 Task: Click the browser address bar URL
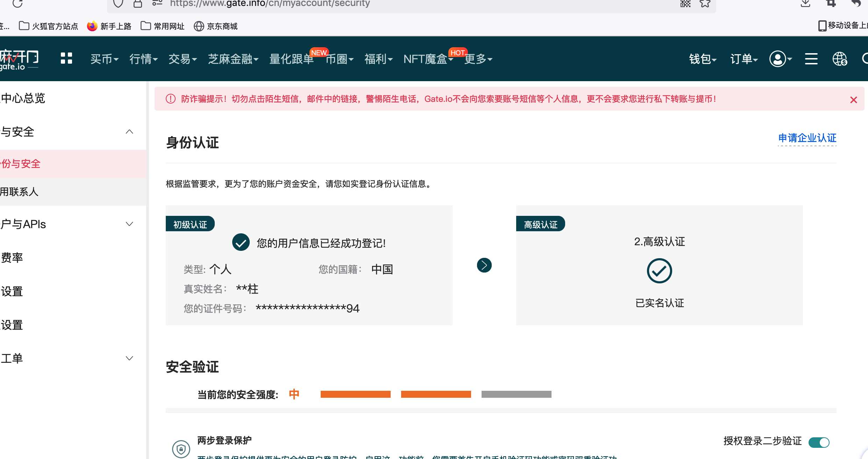pyautogui.click(x=270, y=3)
